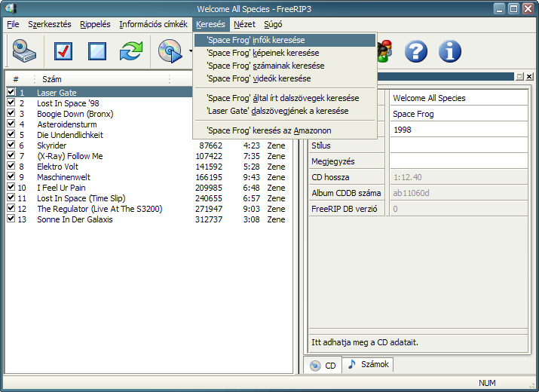This screenshot has width=539, height=392.
Task: Choose 'Space Frog' képeinek keresése
Action: [285, 53]
